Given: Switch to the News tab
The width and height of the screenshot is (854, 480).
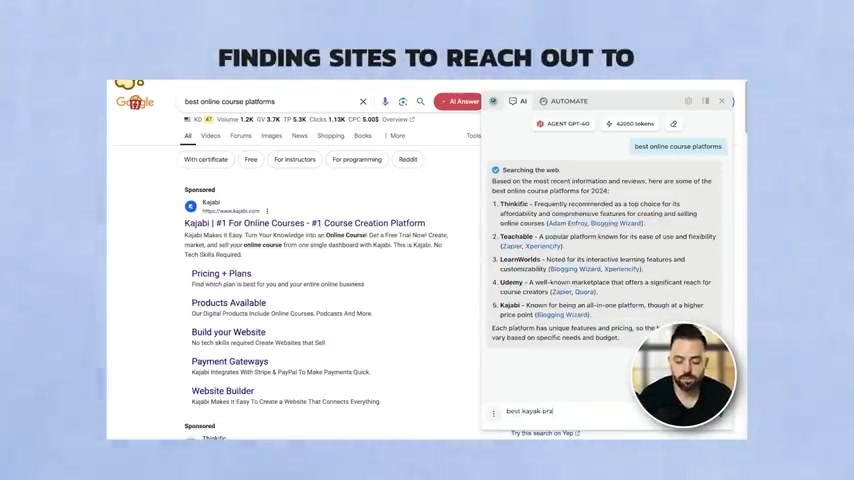Looking at the screenshot, I should (x=300, y=136).
